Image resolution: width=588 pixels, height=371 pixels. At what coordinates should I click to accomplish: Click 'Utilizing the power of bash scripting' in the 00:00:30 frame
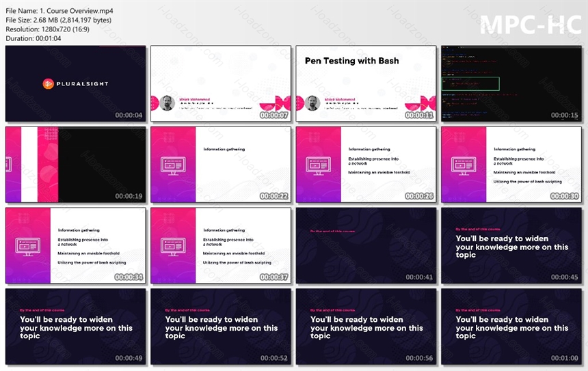point(528,181)
